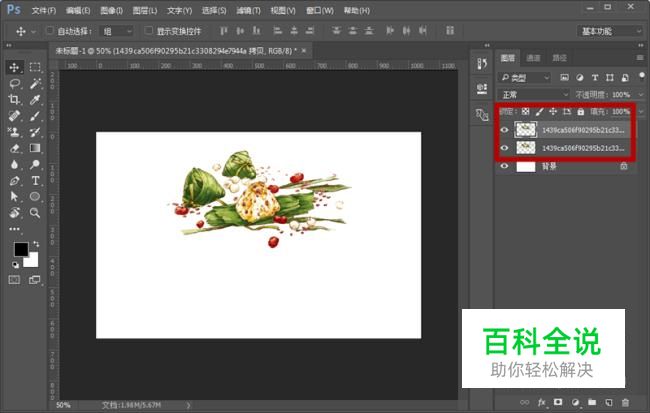Viewport: 650px width, 413px height.
Task: Select the Crop tool
Action: (x=14, y=100)
